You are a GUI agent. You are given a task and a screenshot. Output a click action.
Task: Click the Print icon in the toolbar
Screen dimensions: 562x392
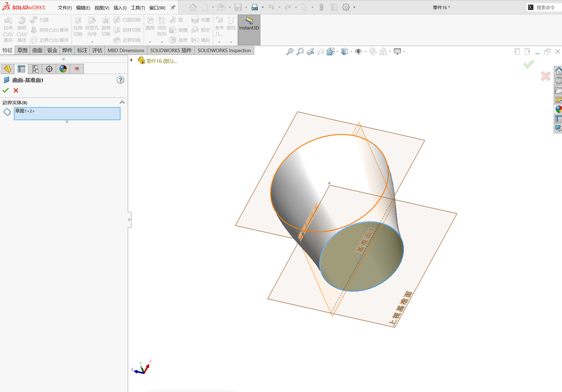pyautogui.click(x=255, y=7)
